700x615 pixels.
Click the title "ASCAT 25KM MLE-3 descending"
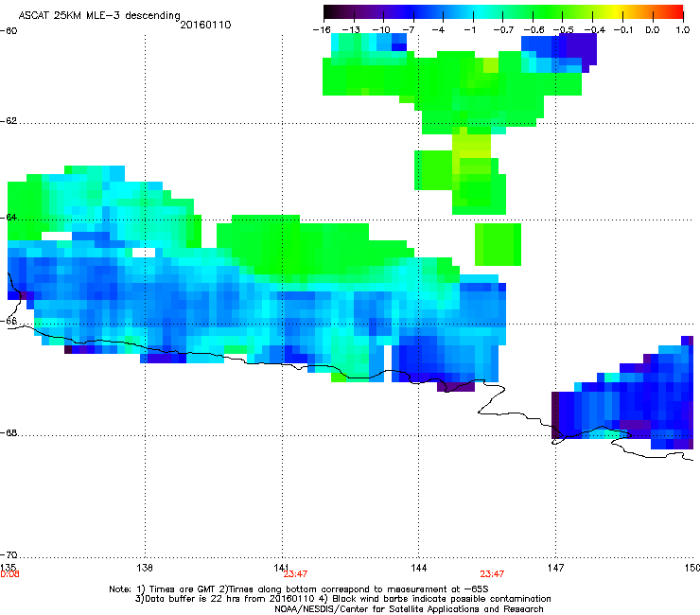pos(99,16)
